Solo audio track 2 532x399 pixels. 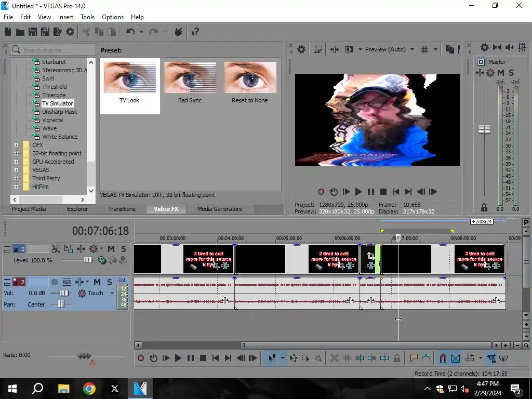109,282
